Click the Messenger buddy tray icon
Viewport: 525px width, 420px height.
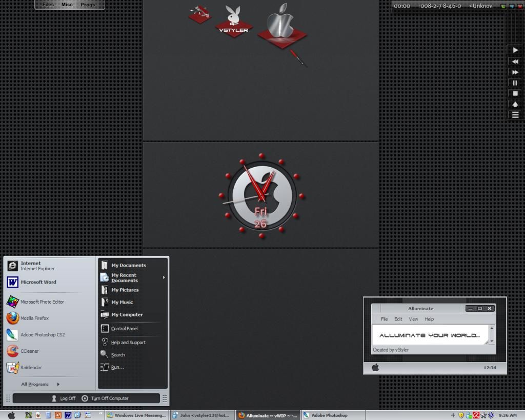(x=469, y=415)
